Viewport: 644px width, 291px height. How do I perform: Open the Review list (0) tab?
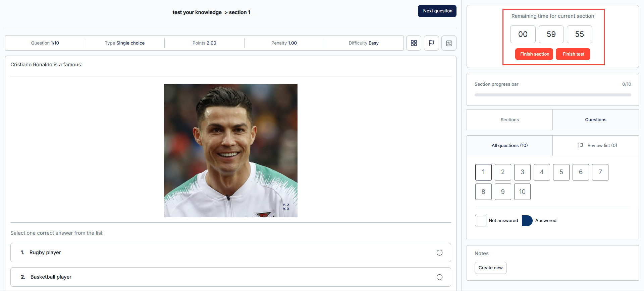click(x=602, y=145)
